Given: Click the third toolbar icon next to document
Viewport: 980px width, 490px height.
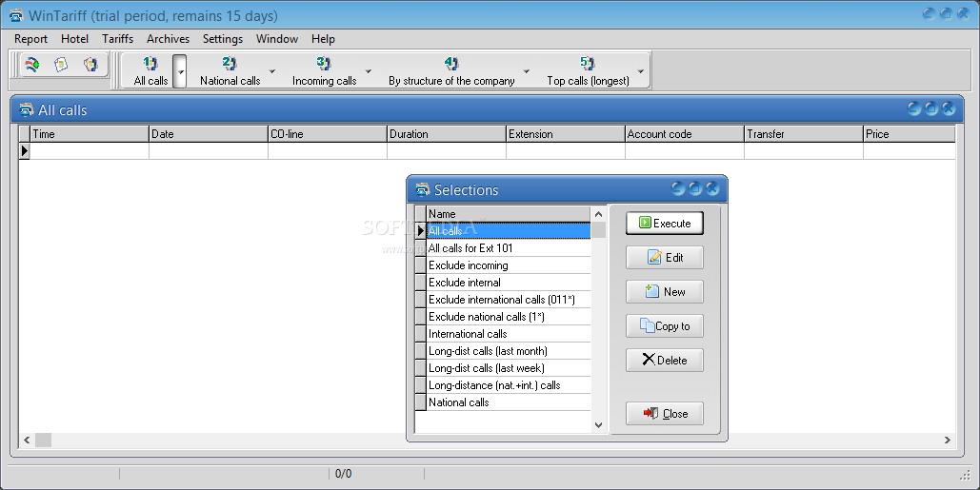Looking at the screenshot, I should [x=90, y=65].
